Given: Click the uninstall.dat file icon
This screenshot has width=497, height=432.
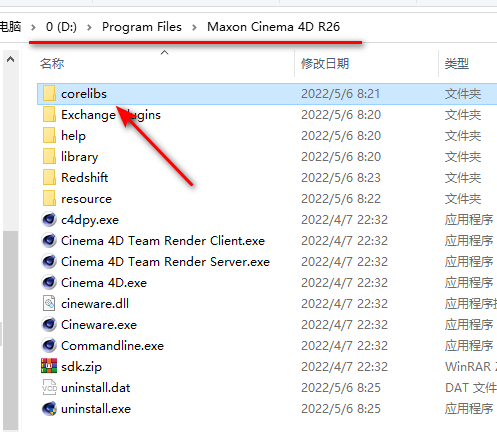Looking at the screenshot, I should pyautogui.click(x=49, y=388).
